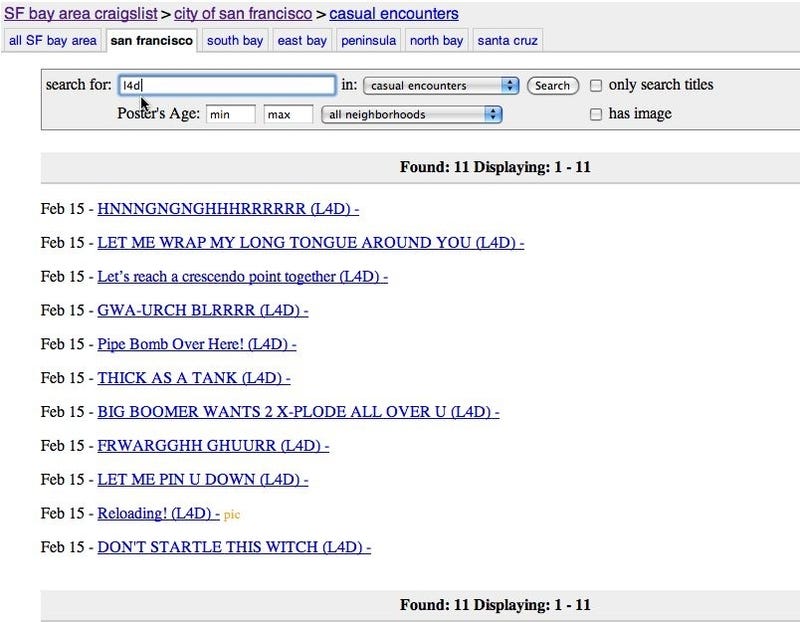Click the top Found: 11 Displaying text
This screenshot has height=622, width=800.
(495, 167)
